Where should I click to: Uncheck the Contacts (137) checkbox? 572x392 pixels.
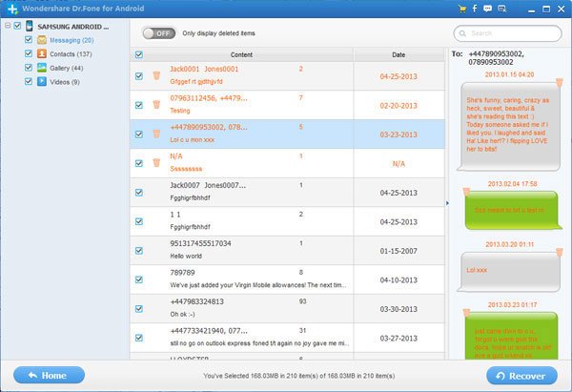pyautogui.click(x=27, y=54)
